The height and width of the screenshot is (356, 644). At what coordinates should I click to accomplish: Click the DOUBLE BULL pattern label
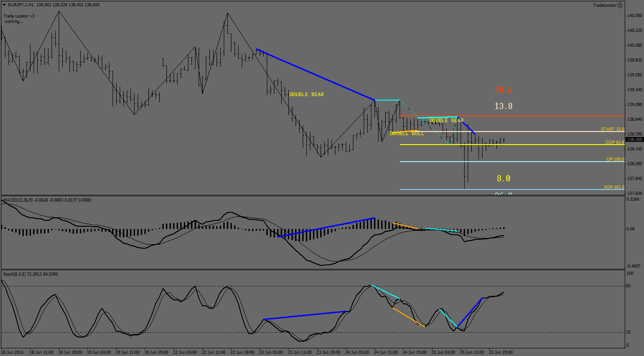(406, 134)
